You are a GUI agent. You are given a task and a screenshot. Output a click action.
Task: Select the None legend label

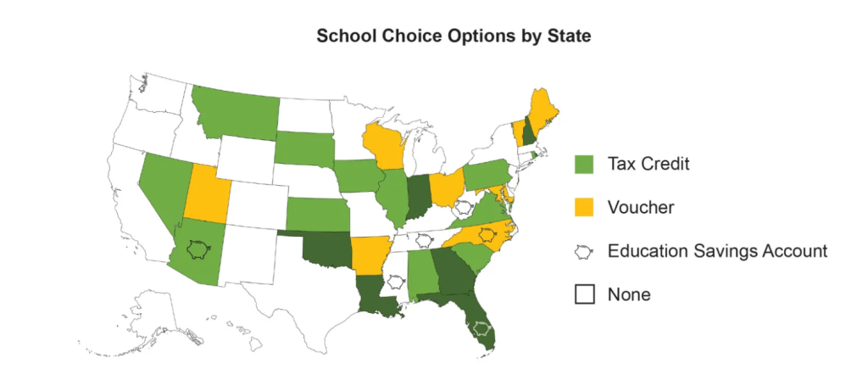(x=629, y=295)
